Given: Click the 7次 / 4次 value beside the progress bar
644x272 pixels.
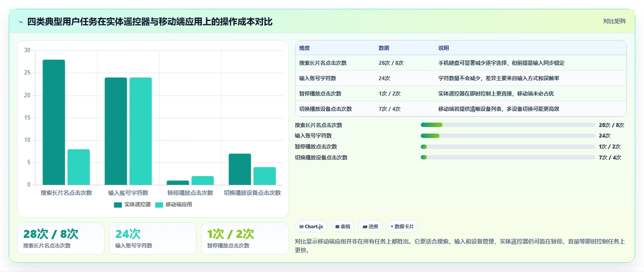Looking at the screenshot, I should click(610, 158).
